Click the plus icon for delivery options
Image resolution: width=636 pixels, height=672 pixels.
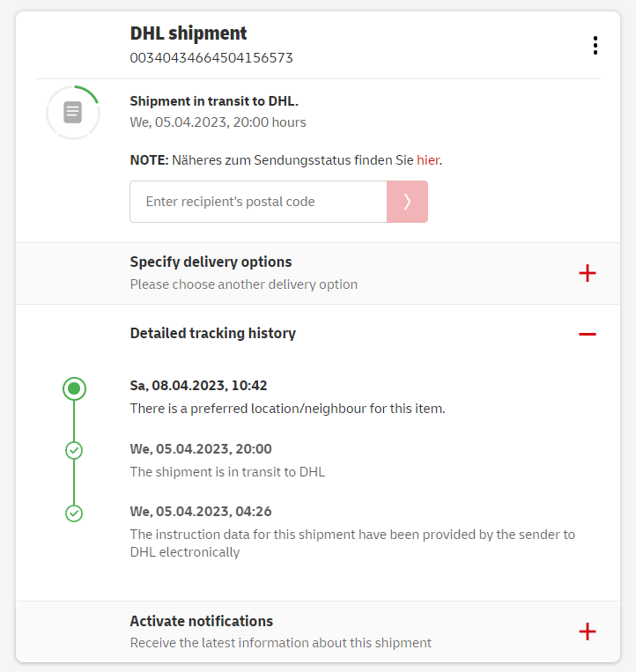tap(588, 273)
